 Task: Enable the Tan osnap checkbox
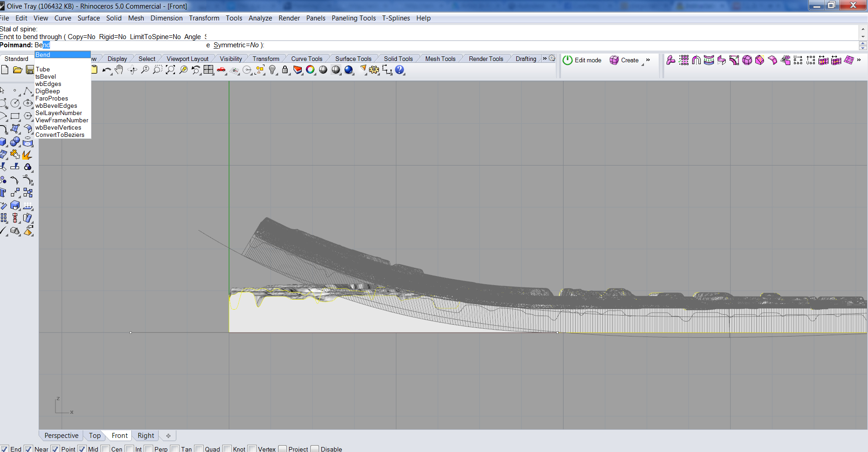click(x=175, y=449)
